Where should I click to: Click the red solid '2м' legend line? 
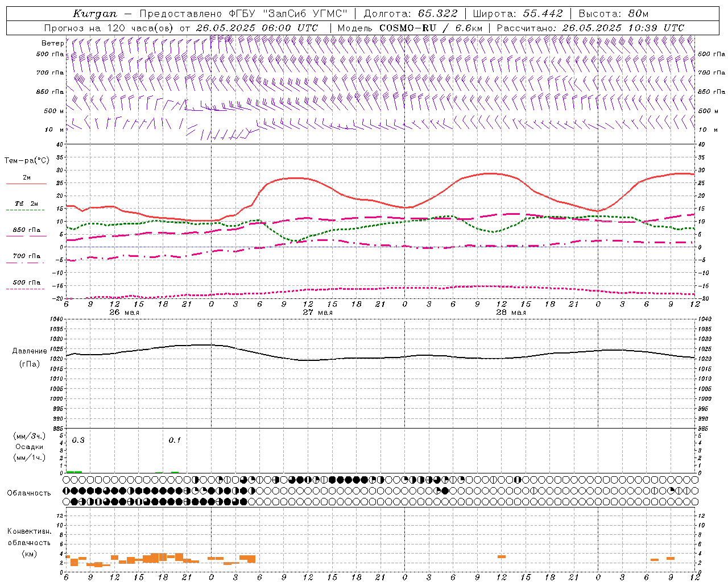point(26,184)
